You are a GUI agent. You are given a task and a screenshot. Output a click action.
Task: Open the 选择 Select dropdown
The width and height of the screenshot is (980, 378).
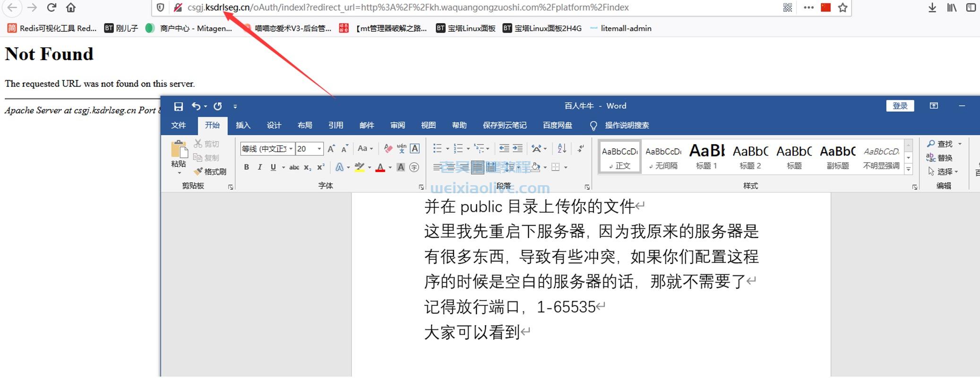[x=943, y=172]
